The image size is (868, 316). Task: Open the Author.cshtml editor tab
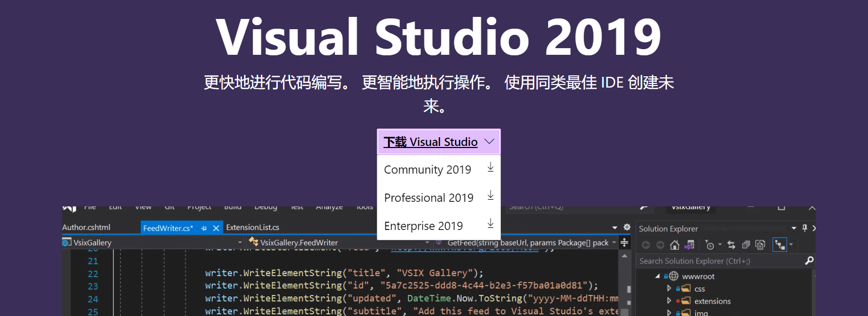pos(86,227)
